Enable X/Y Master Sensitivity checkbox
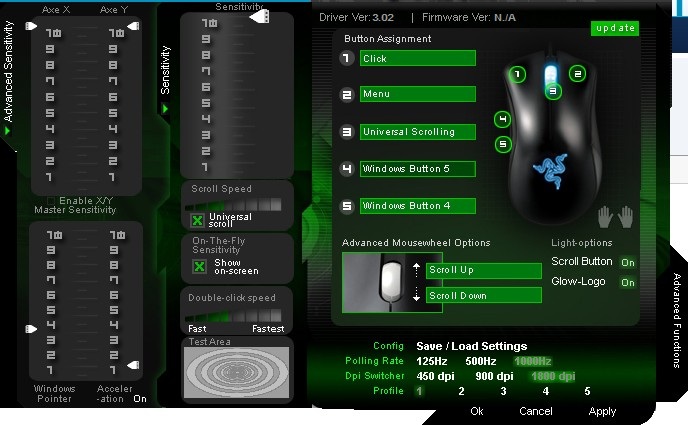The height and width of the screenshot is (425, 688). tap(51, 201)
